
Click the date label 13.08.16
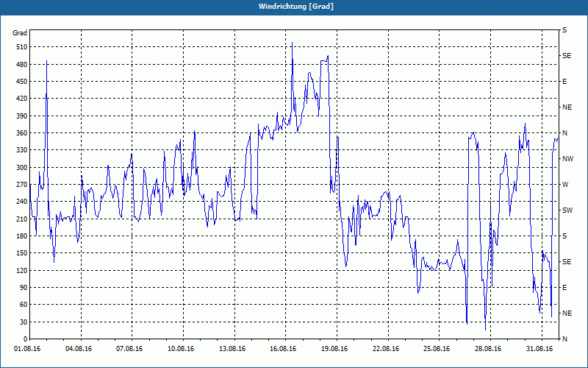pos(232,349)
